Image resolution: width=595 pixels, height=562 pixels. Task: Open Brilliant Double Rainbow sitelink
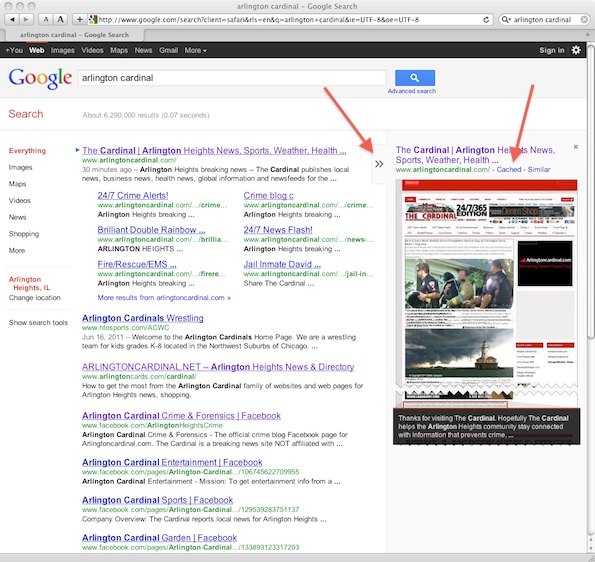coord(151,230)
